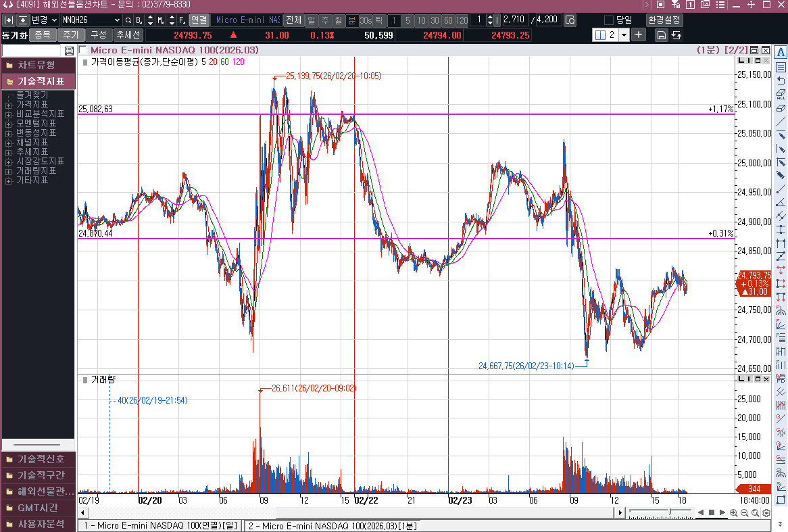This screenshot has width=788, height=532.
Task: Click the zoom in magnifier icon
Action: point(734,513)
